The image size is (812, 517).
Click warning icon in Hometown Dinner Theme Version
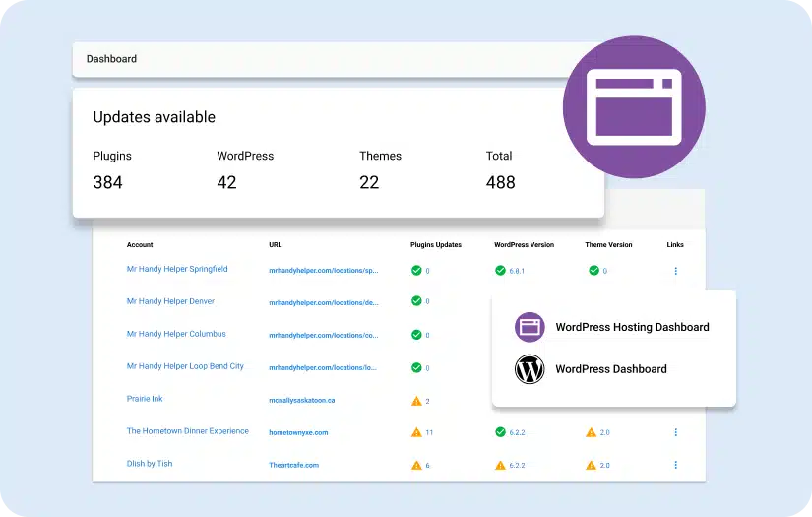(591, 432)
